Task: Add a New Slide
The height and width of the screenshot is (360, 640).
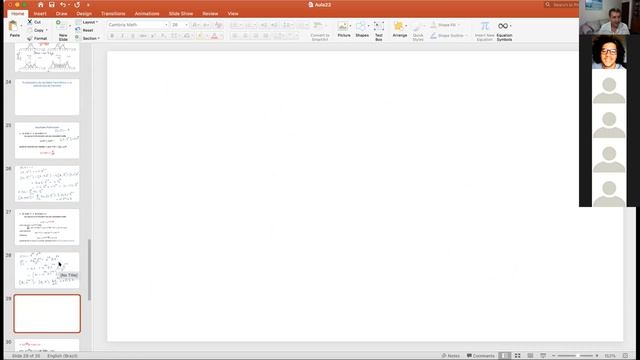Action: pos(62,31)
